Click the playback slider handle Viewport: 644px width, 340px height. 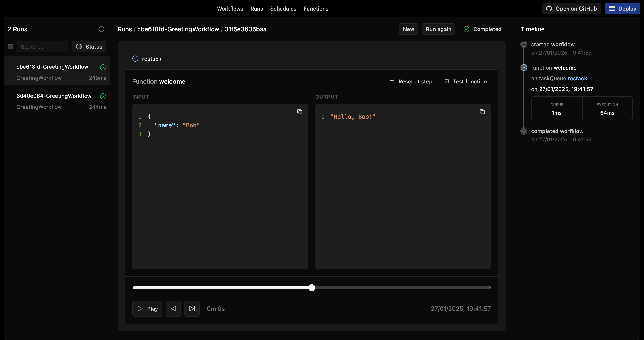(x=311, y=287)
